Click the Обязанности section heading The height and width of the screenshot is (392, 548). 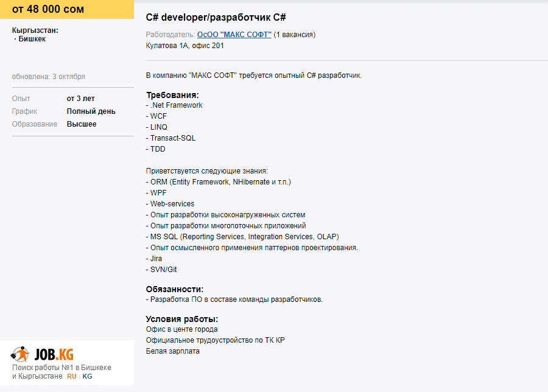click(175, 289)
